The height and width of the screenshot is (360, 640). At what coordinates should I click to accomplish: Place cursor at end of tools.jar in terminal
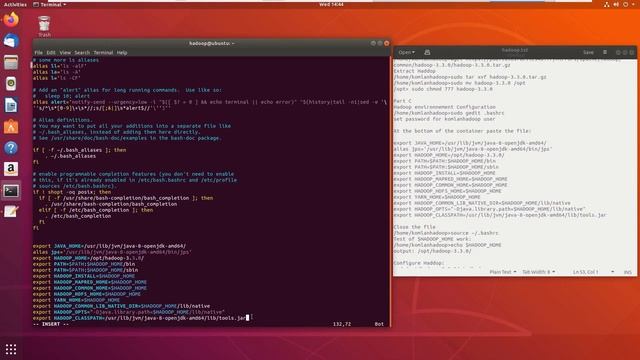(x=247, y=318)
